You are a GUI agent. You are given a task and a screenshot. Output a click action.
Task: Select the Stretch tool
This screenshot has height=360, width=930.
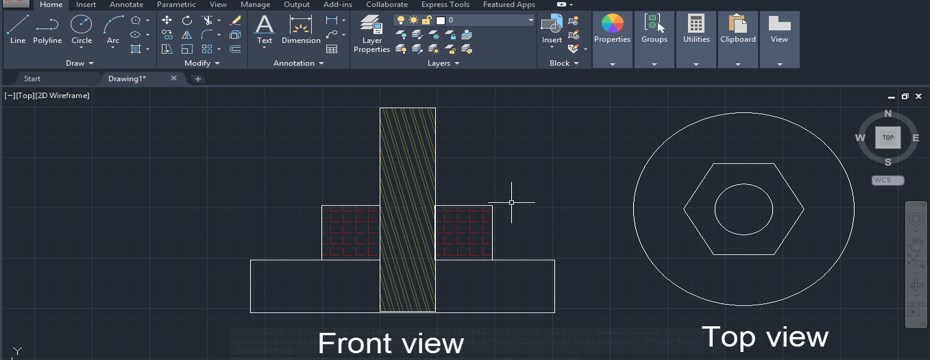coord(167,49)
